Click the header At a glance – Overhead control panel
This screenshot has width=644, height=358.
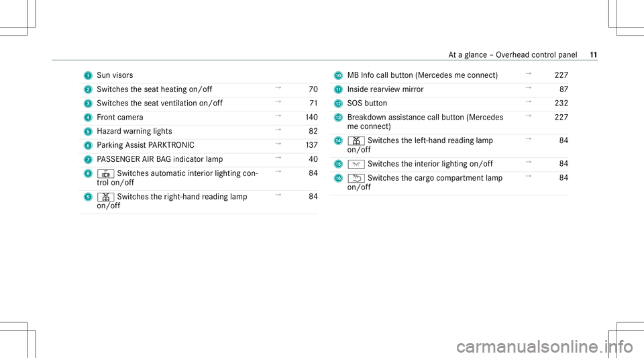click(x=513, y=55)
